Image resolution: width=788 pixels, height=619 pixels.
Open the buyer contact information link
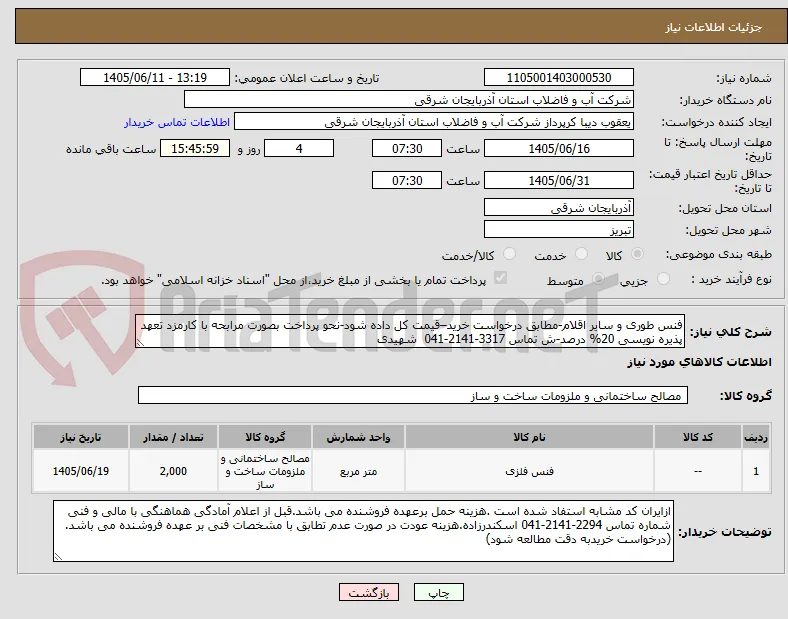[177, 122]
